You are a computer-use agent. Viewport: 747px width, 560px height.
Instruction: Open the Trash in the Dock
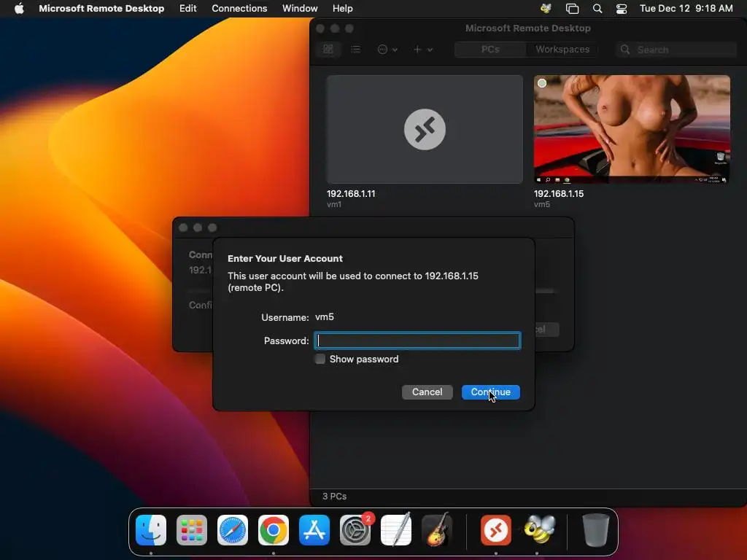[x=595, y=530]
